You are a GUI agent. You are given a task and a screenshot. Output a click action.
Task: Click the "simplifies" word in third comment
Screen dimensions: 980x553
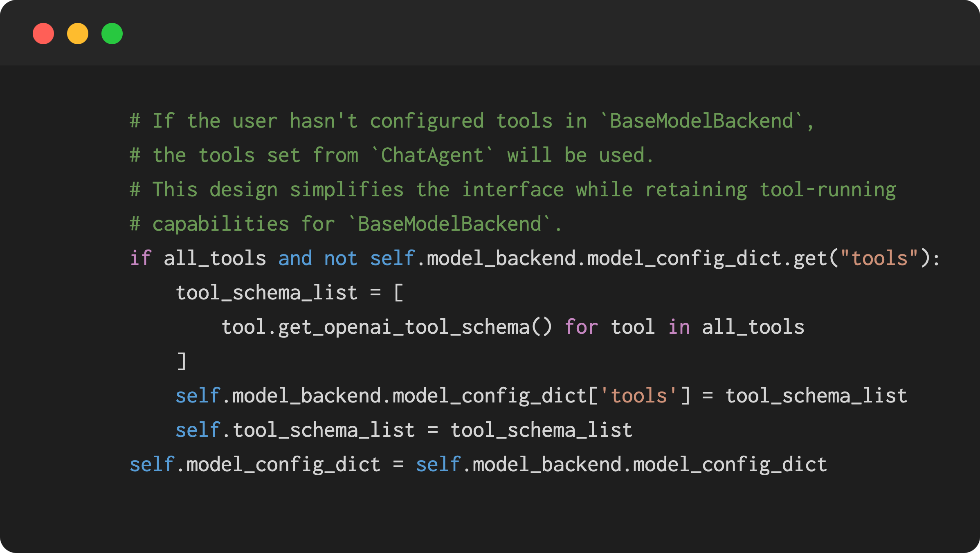347,190
